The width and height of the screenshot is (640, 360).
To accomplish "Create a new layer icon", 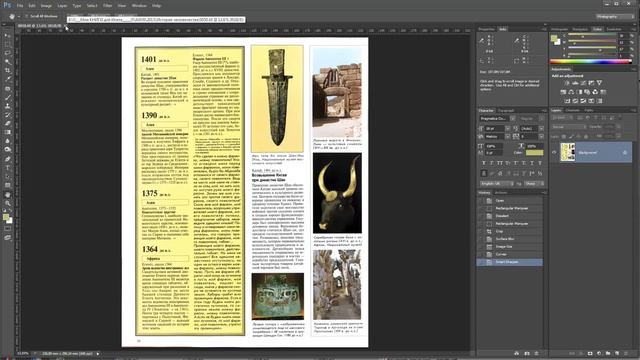I will [x=617, y=353].
